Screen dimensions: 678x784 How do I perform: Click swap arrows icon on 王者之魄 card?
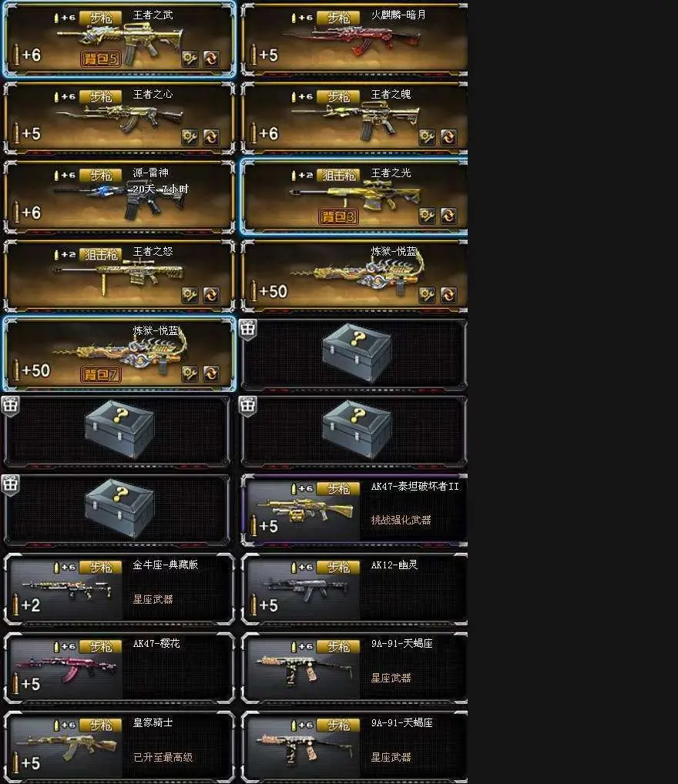pyautogui.click(x=448, y=137)
